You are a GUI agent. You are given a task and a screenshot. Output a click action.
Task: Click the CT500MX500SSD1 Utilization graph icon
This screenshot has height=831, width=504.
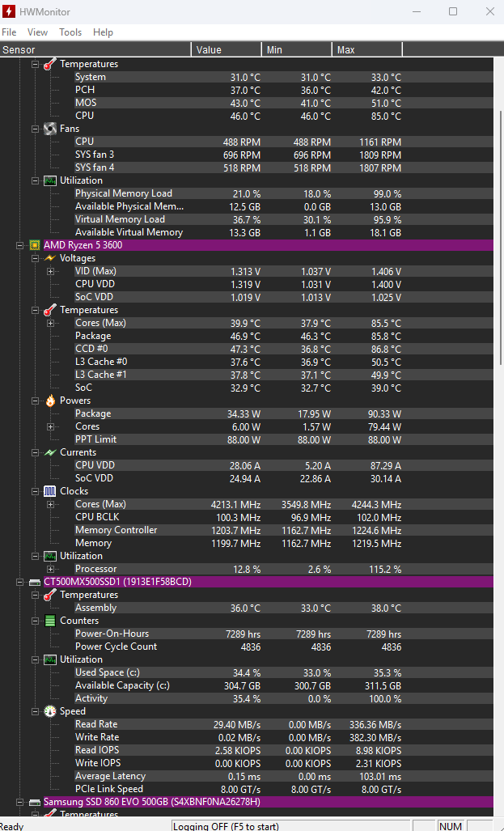[50, 659]
